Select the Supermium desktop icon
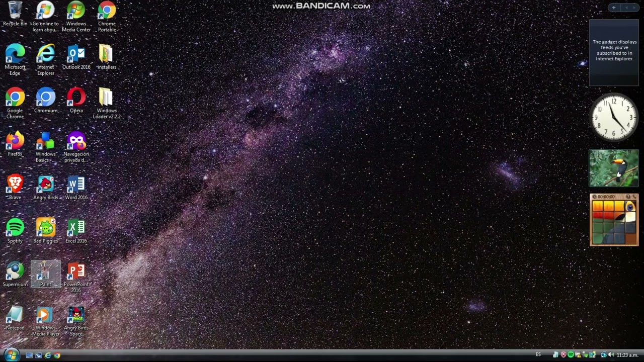644x362 pixels. click(15, 275)
